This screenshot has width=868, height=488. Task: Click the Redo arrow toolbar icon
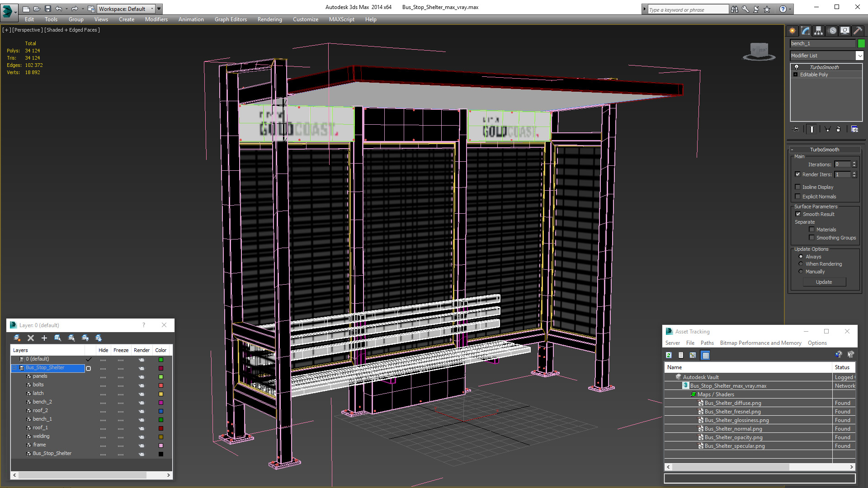point(74,8)
